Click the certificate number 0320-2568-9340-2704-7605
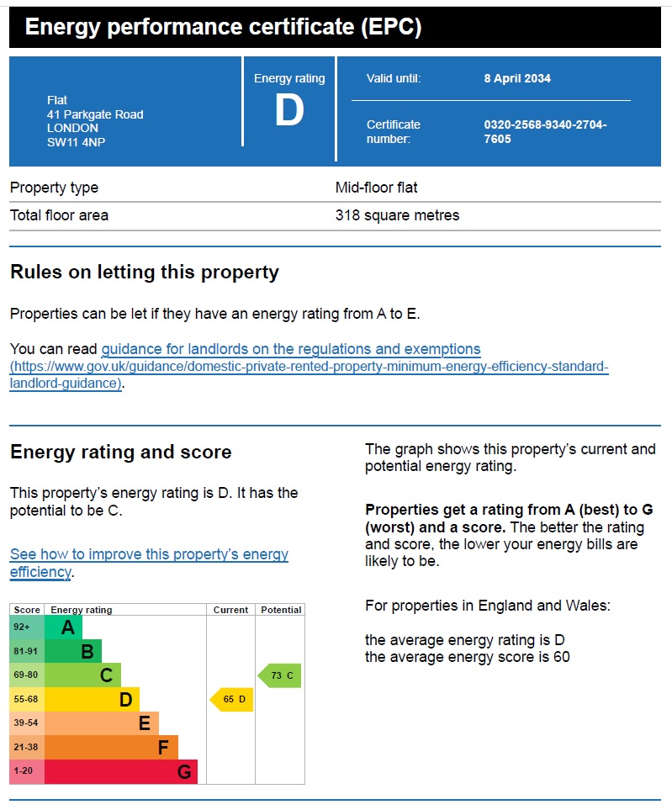The image size is (672, 810). 545,131
